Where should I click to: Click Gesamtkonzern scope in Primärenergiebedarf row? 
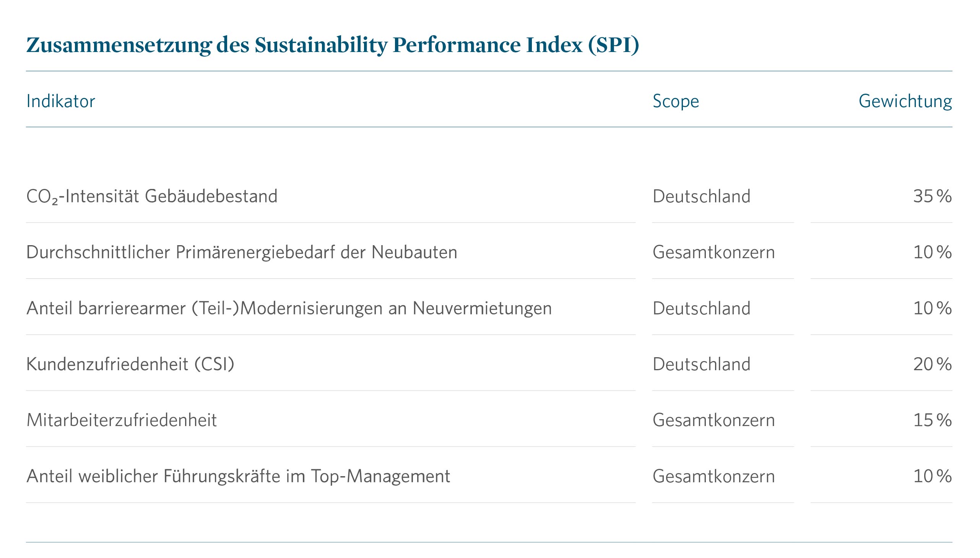[713, 252]
